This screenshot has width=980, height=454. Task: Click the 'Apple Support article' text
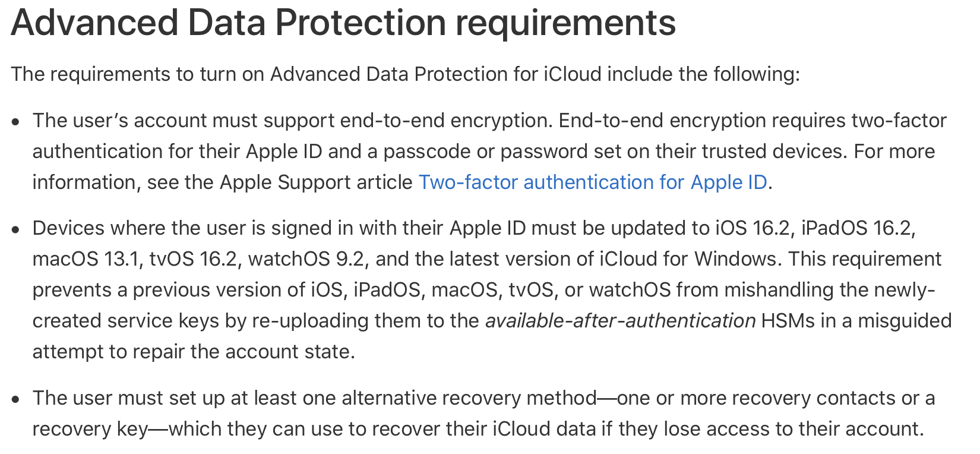(316, 182)
